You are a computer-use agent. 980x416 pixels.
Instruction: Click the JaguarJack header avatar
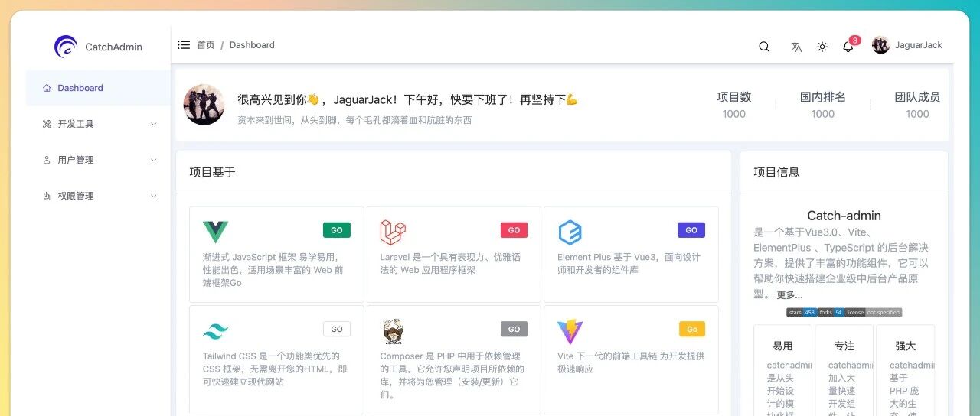point(880,45)
